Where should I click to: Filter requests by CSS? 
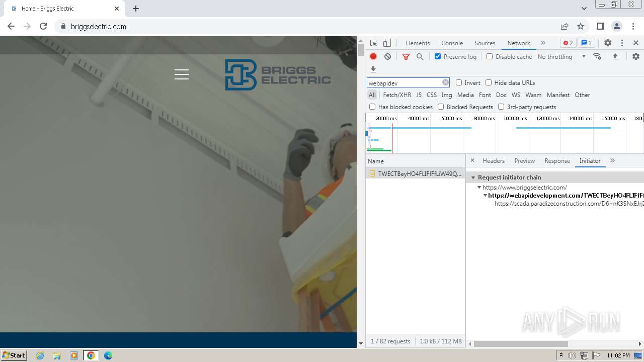pyautogui.click(x=432, y=95)
